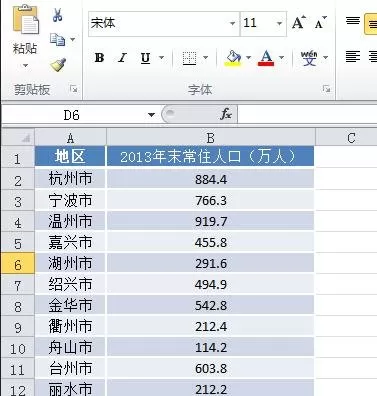The width and height of the screenshot is (377, 396).
Task: Select the cell 台州市
Action: 70,368
